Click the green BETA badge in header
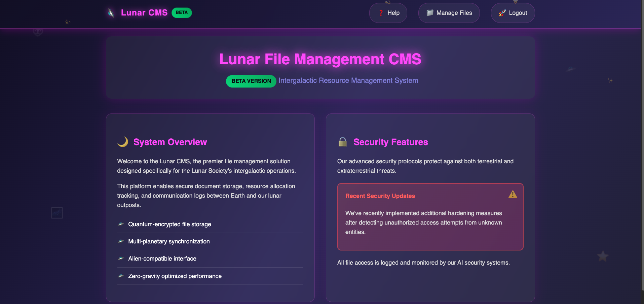The height and width of the screenshot is (304, 644). pos(182,13)
